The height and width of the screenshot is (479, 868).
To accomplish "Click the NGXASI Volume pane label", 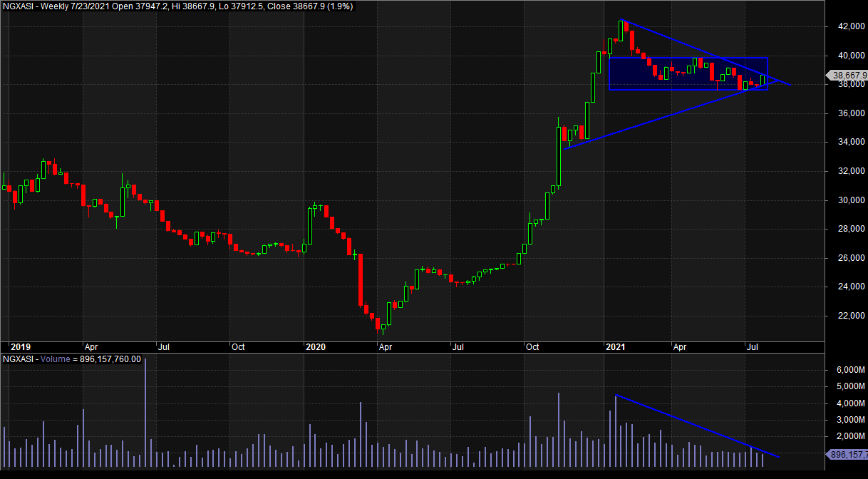I will point(71,359).
